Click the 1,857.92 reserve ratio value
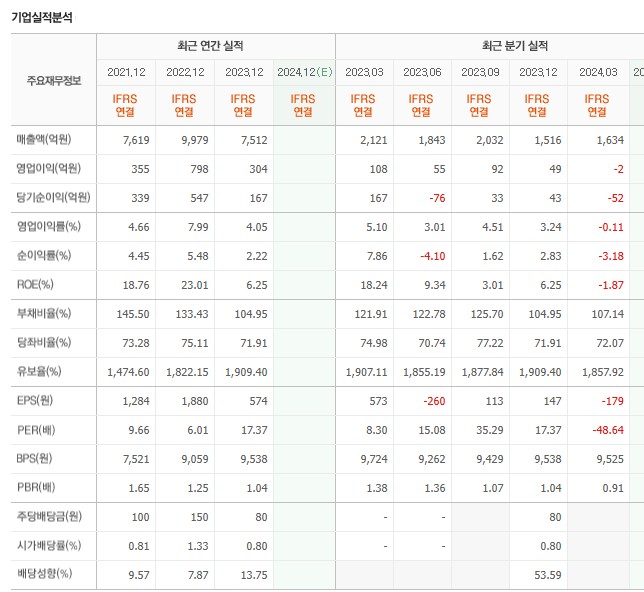The height and width of the screenshot is (592, 644). (x=603, y=372)
